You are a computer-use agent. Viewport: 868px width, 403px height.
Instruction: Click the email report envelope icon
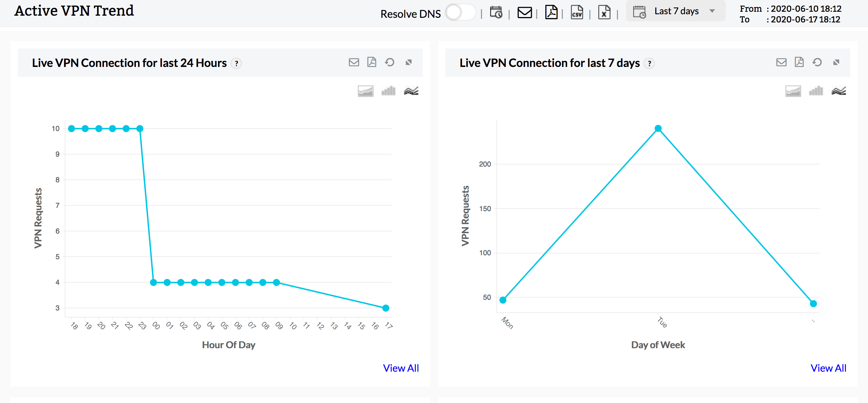pos(524,13)
